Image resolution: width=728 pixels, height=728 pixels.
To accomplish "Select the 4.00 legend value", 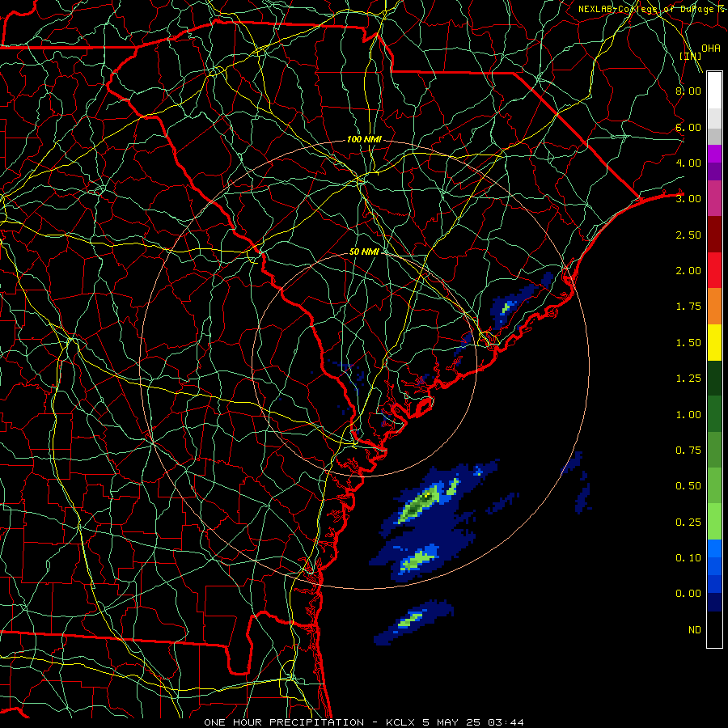I will [x=688, y=163].
